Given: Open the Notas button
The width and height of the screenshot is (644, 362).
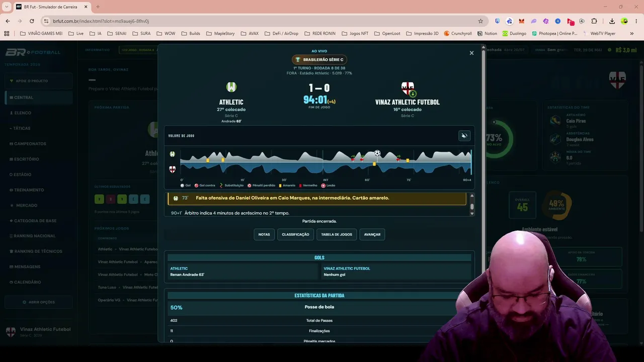Looking at the screenshot, I should coord(264,234).
